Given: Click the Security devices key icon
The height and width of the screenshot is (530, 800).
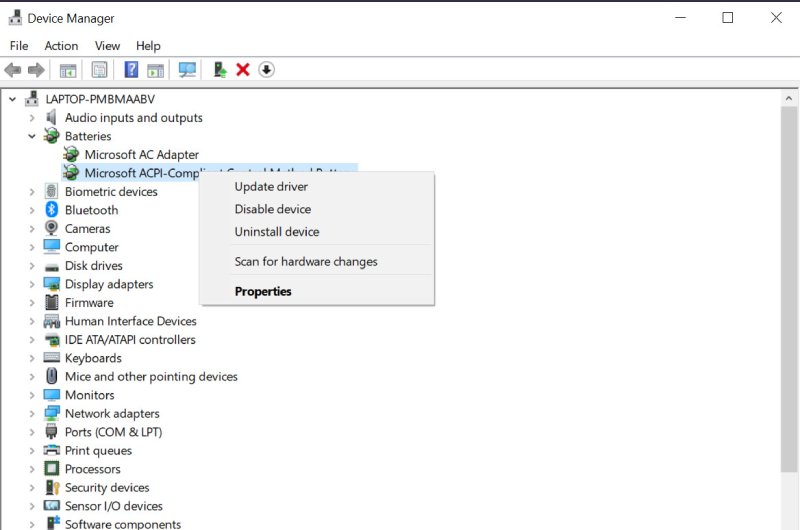Looking at the screenshot, I should coord(52,487).
